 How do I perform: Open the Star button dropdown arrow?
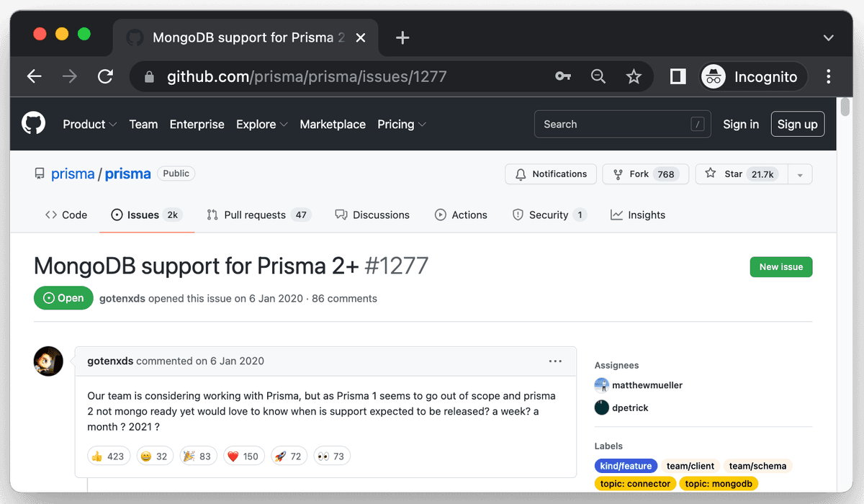[x=800, y=174]
